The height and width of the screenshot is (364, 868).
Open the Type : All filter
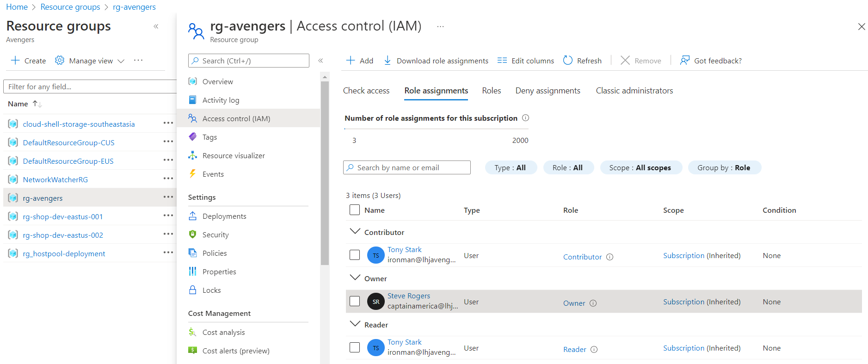pyautogui.click(x=511, y=167)
